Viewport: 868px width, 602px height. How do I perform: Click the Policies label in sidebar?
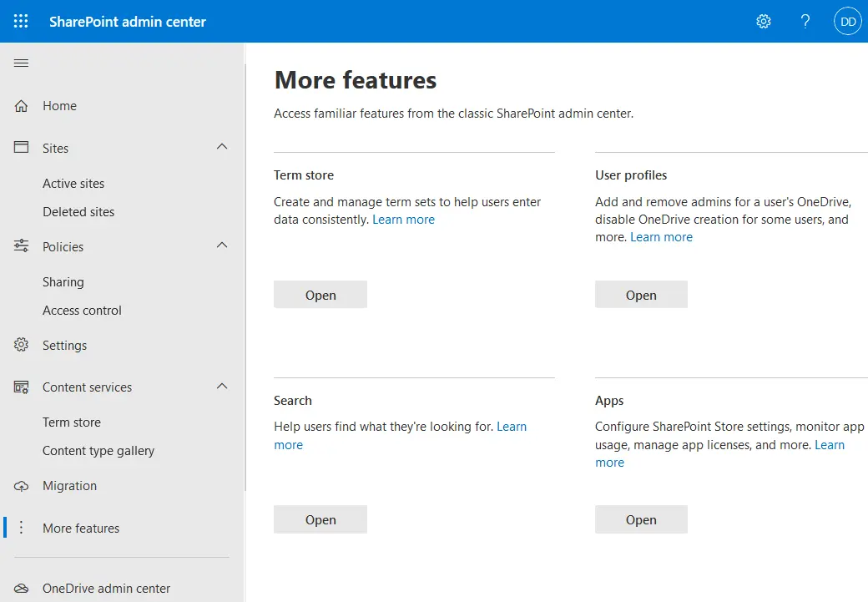click(x=63, y=247)
